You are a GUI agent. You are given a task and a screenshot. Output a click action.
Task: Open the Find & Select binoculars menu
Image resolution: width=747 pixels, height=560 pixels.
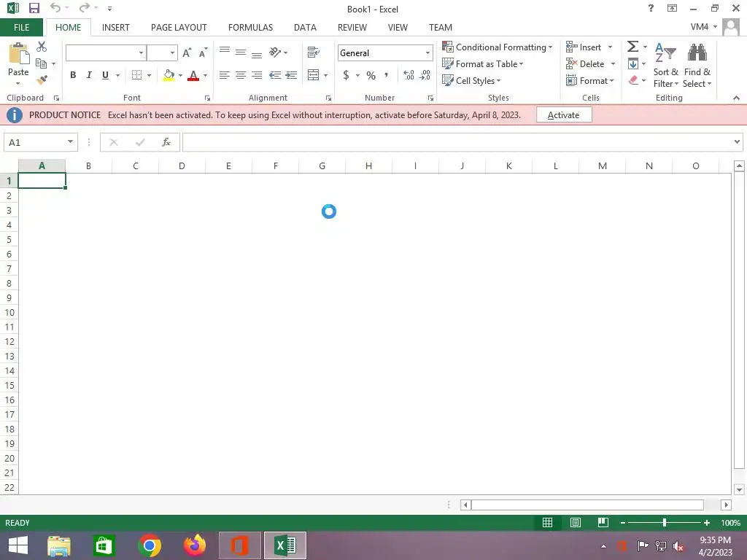tap(697, 65)
